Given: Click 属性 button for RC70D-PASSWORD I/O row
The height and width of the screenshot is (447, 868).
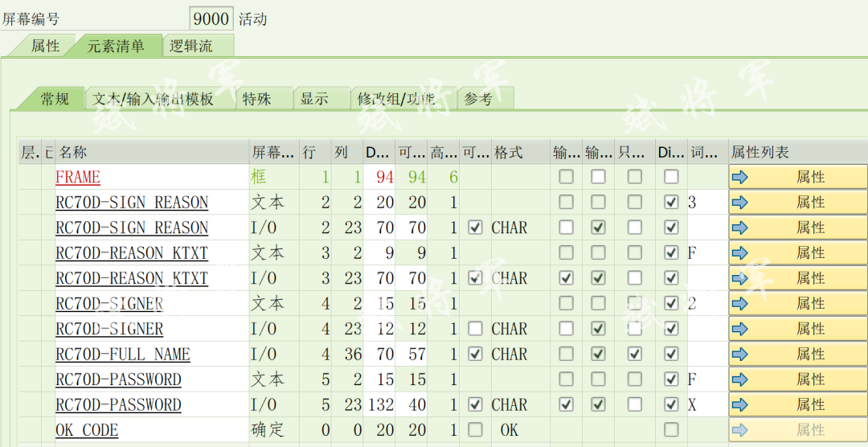Looking at the screenshot, I should click(x=798, y=405).
